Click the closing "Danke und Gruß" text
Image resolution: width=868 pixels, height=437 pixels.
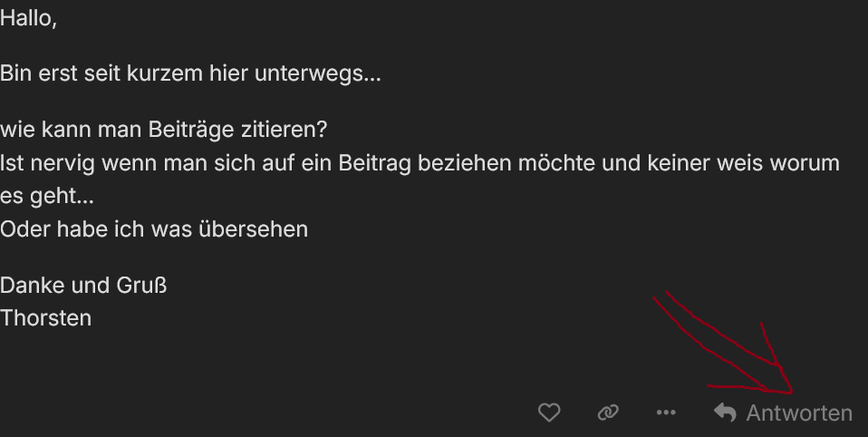click(83, 286)
